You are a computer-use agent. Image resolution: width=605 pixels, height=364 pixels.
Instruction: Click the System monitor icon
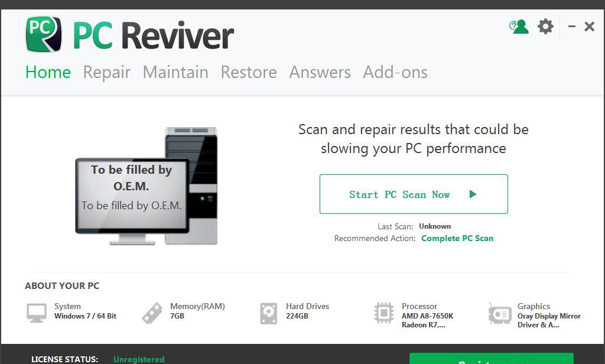coord(37,313)
